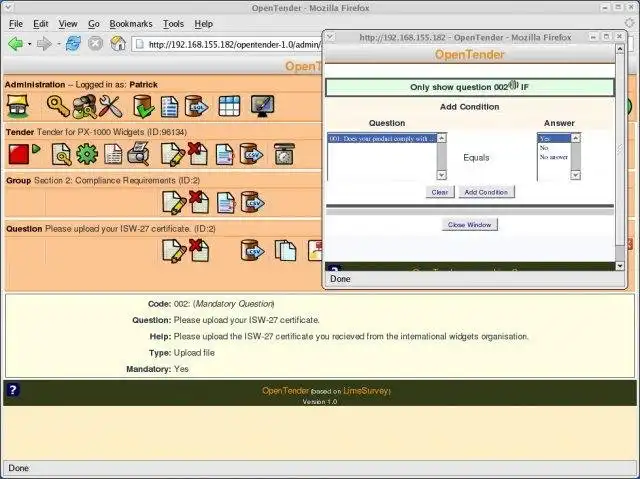Select 'Yes' in Answer list

pos(554,139)
